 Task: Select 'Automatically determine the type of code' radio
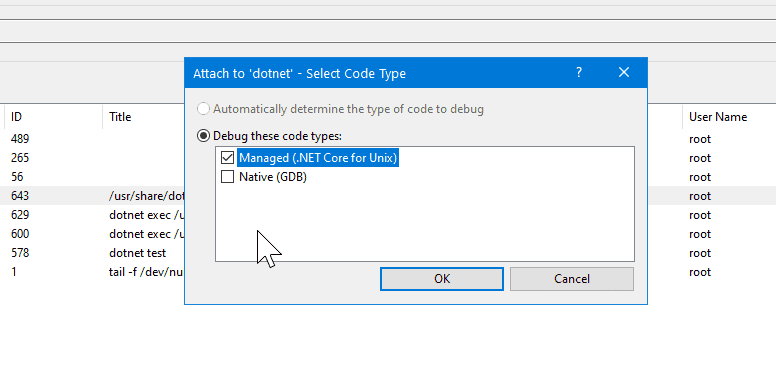pos(203,109)
